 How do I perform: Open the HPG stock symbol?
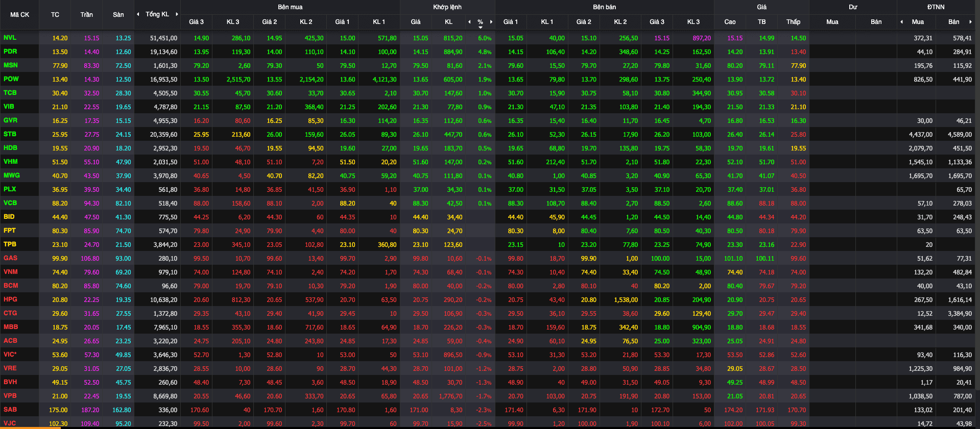[10, 299]
